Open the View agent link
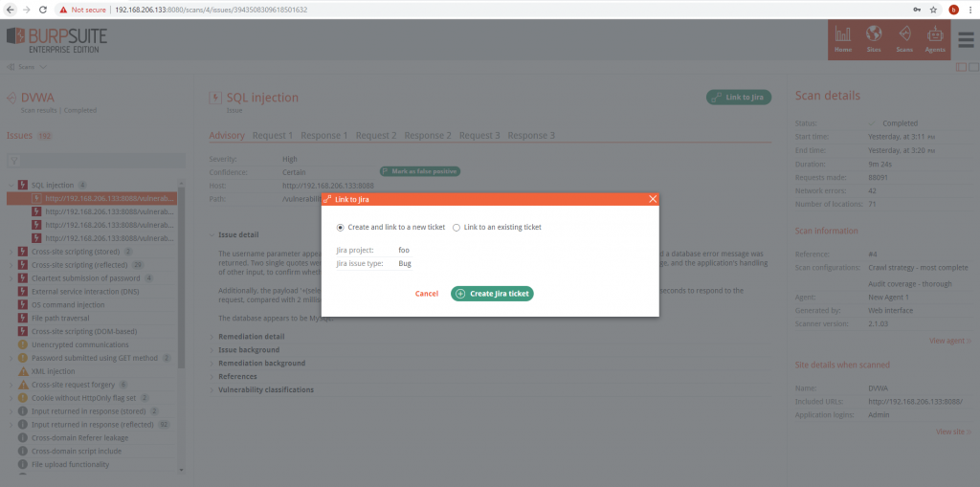 (x=949, y=341)
